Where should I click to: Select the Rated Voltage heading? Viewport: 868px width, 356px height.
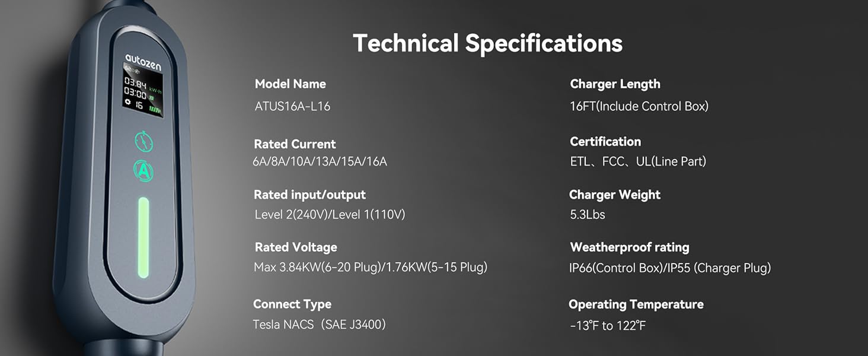coord(296,247)
